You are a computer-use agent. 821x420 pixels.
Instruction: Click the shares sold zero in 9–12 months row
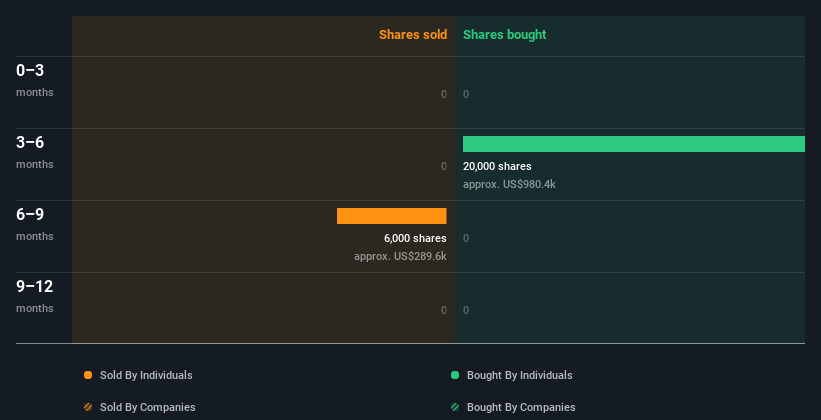point(444,310)
